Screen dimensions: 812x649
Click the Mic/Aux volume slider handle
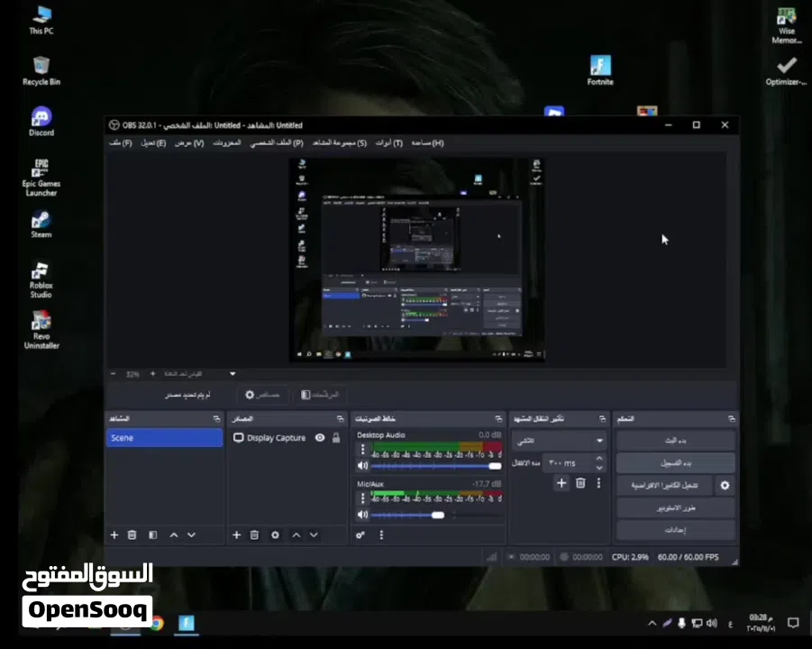point(438,515)
